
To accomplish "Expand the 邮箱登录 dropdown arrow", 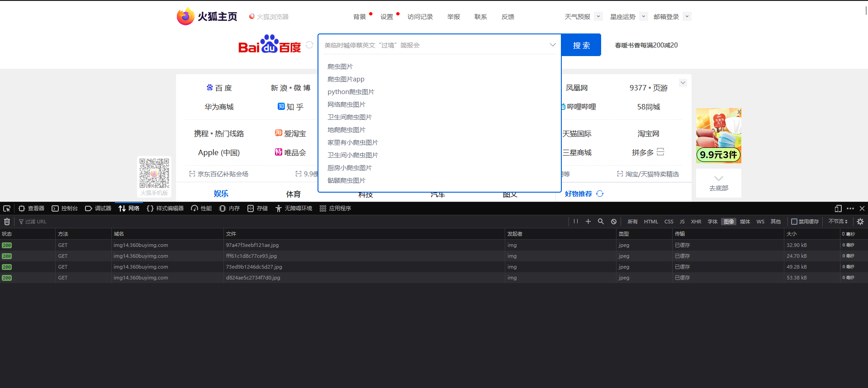I will point(687,16).
